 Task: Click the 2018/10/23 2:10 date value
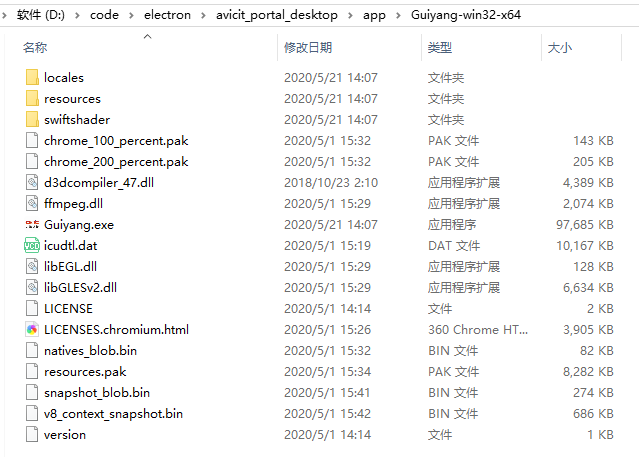click(x=331, y=183)
